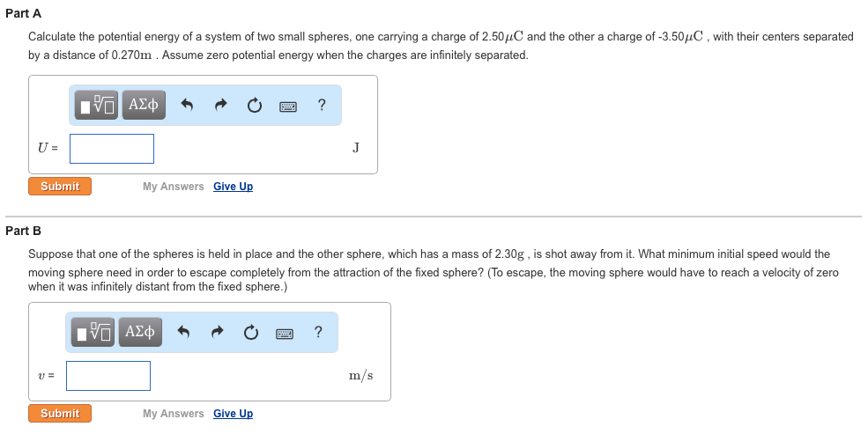Open Part A math templates button
868x434 pixels.
(96, 105)
